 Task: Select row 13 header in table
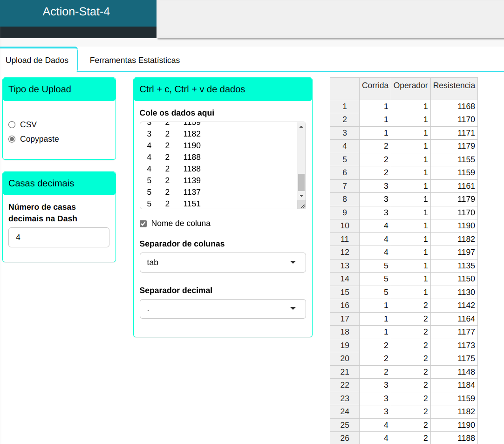coord(345,266)
